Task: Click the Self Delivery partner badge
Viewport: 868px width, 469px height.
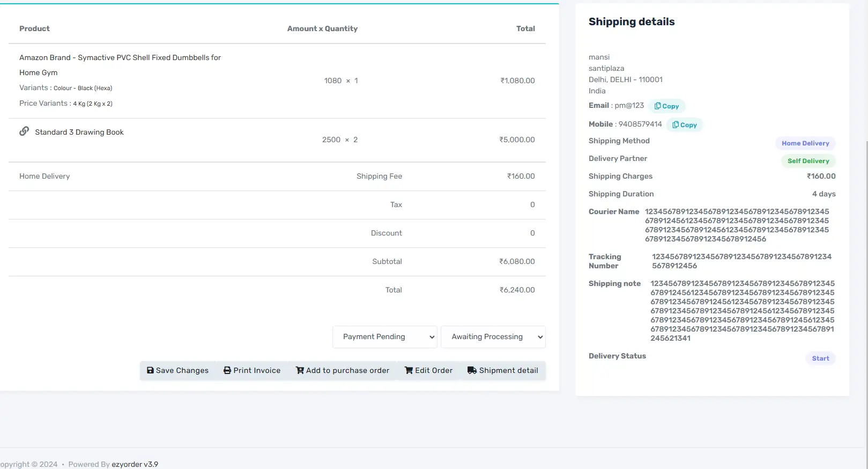Action: (808, 161)
